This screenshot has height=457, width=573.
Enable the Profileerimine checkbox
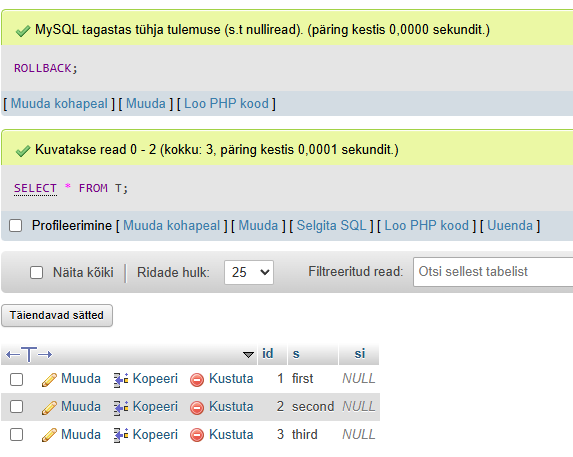pos(16,225)
